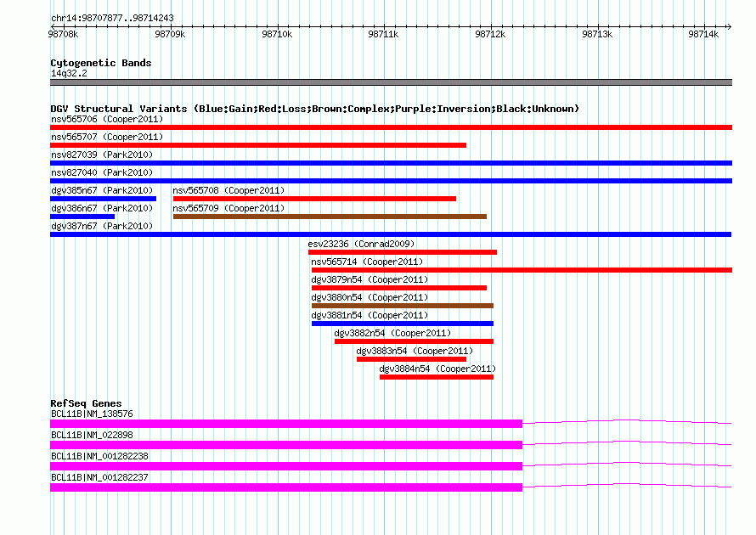Viewport: 756px width, 535px height.
Task: Click the RefSeq Genes track title
Action: click(x=87, y=403)
